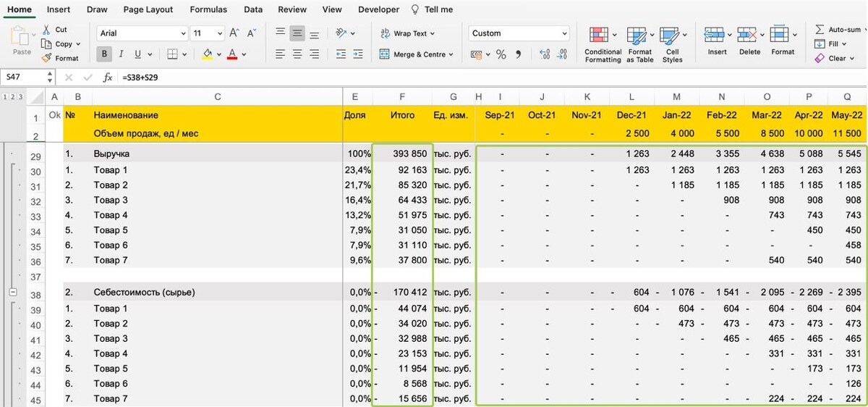Open the Arial font name dropdown

pyautogui.click(x=183, y=33)
